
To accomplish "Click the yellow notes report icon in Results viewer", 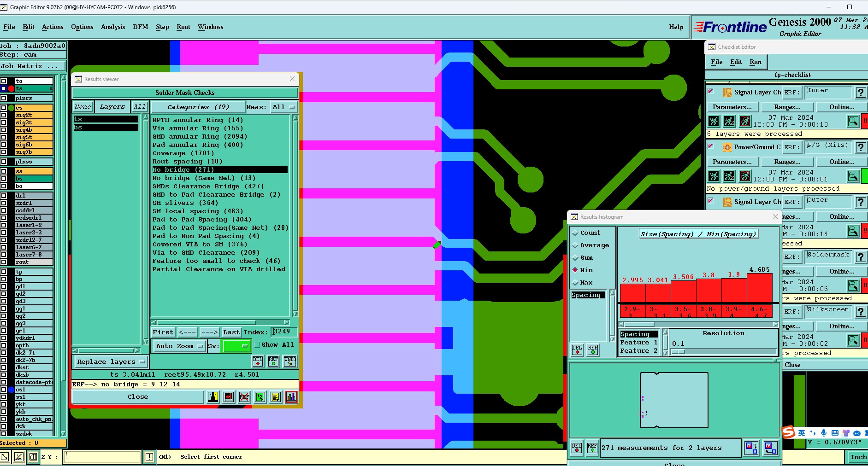I will click(x=276, y=397).
